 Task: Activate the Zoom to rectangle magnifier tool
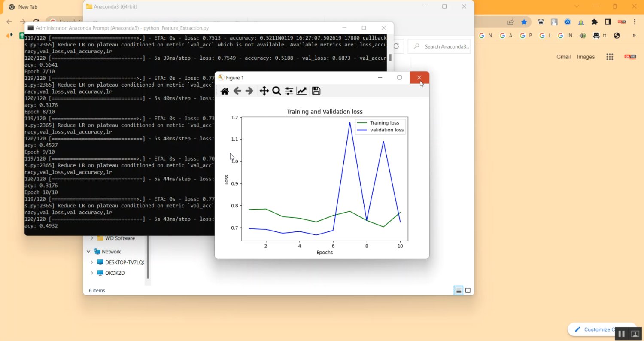pyautogui.click(x=276, y=91)
